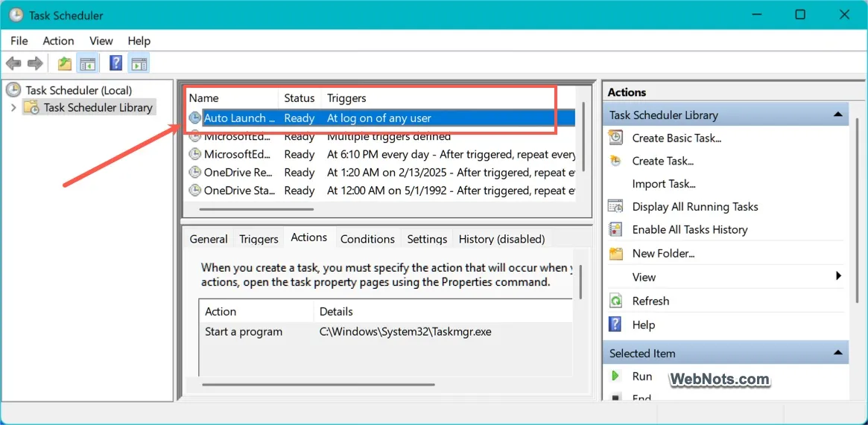Click the green Refresh icon
This screenshot has height=425, width=868.
(x=615, y=301)
